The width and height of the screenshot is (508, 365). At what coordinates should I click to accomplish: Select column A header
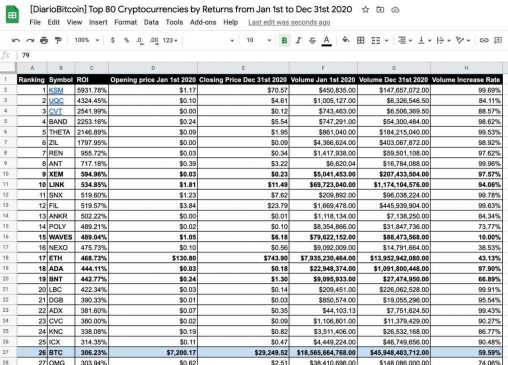(x=32, y=68)
